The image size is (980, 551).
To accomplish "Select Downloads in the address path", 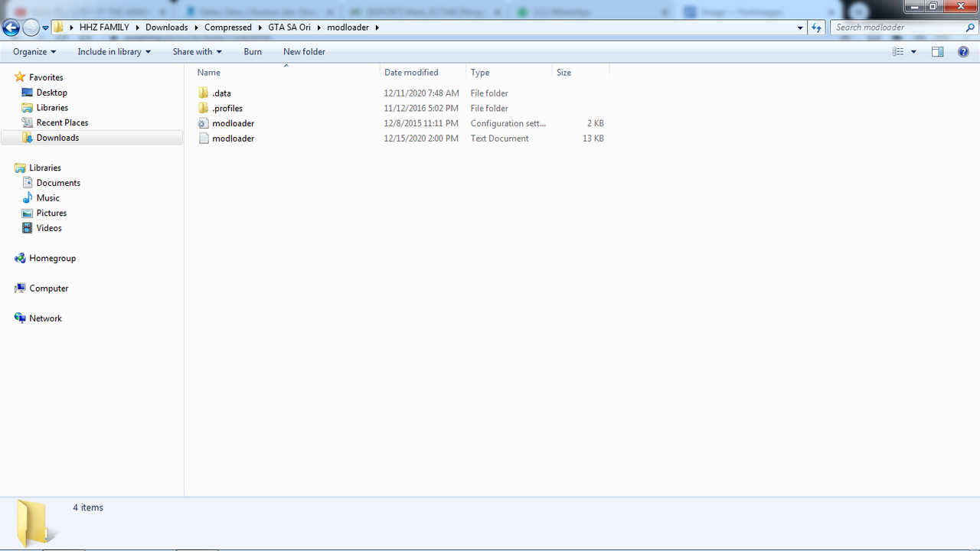I will coord(166,28).
